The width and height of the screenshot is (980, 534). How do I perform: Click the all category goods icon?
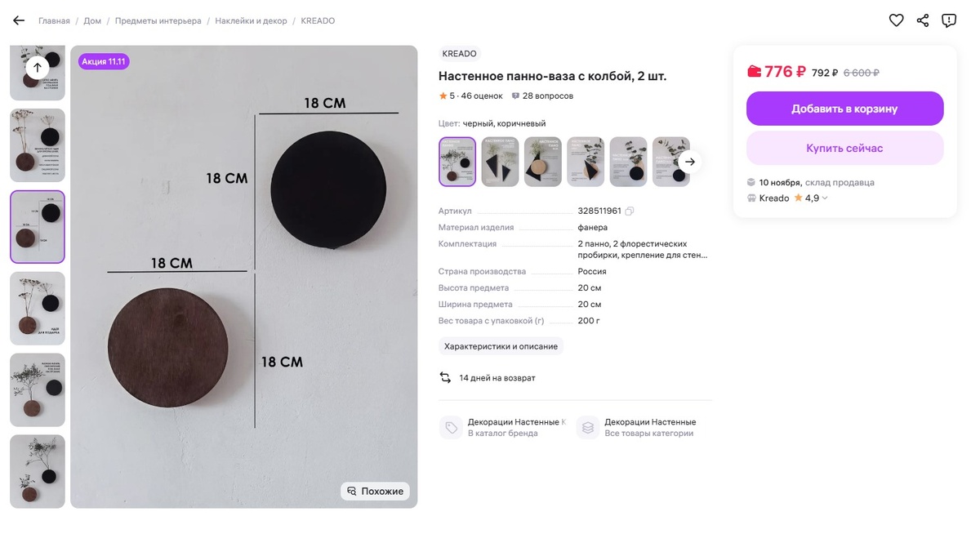588,428
